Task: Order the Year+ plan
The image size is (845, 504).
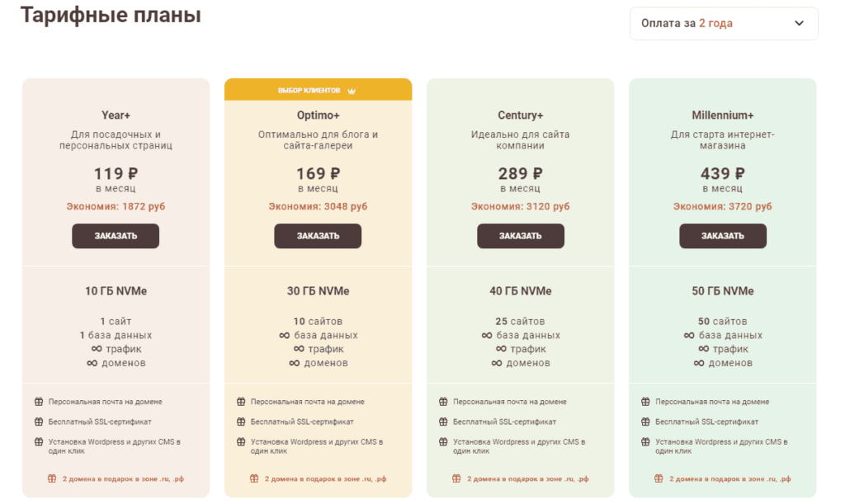Action: [x=116, y=236]
